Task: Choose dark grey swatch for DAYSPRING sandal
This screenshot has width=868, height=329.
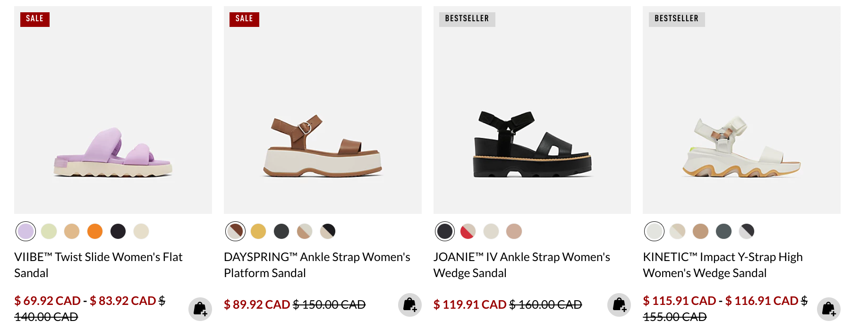Action: click(281, 231)
